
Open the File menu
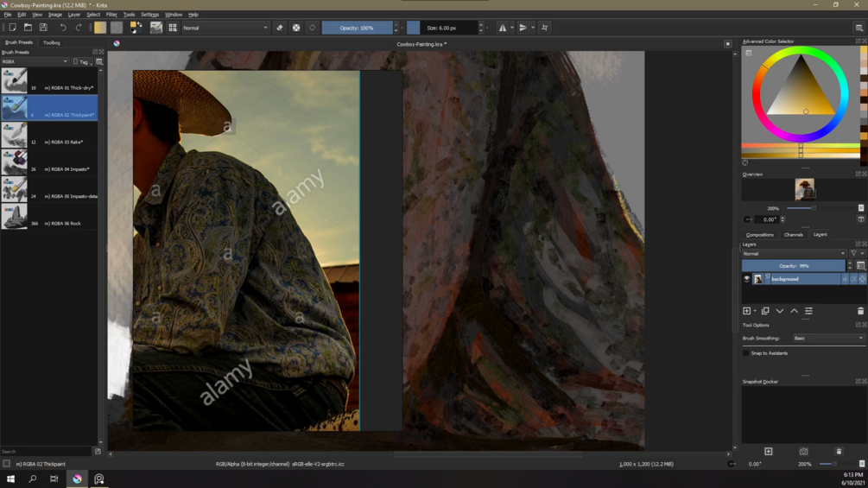tap(8, 15)
